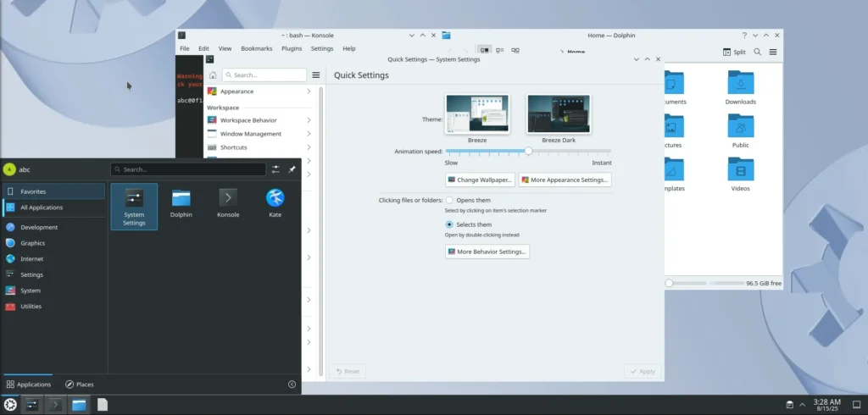Open Graphics category in launcher
This screenshot has width=868, height=415.
(53, 243)
